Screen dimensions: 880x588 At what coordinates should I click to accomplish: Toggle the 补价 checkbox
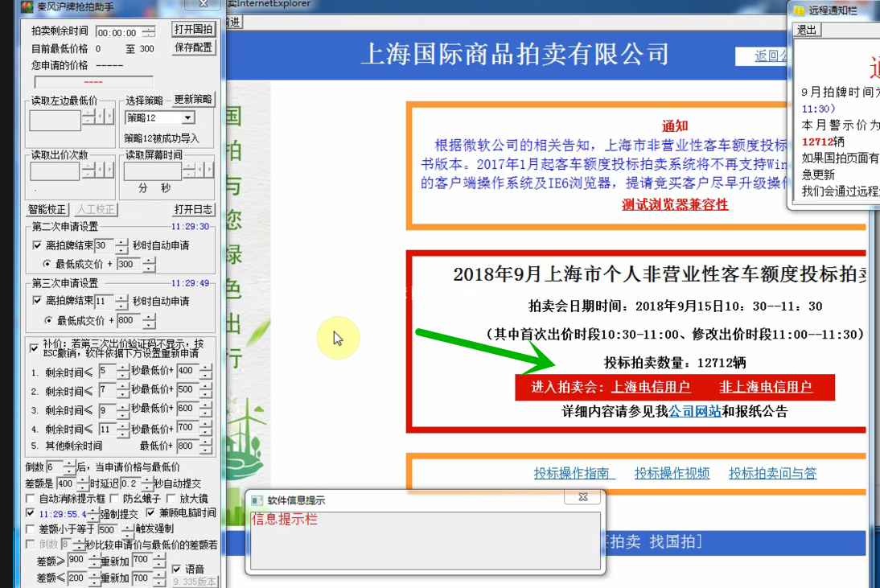click(x=35, y=347)
